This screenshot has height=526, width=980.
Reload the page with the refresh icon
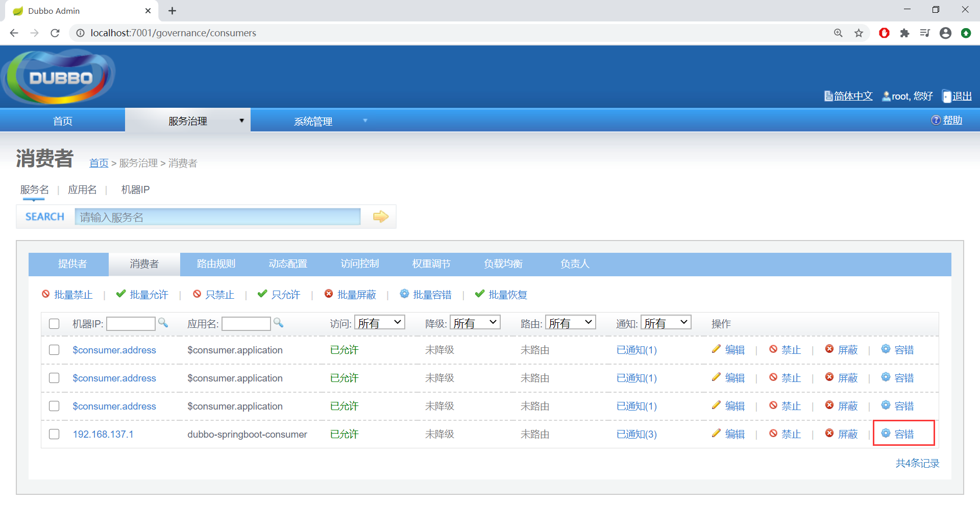coord(55,33)
